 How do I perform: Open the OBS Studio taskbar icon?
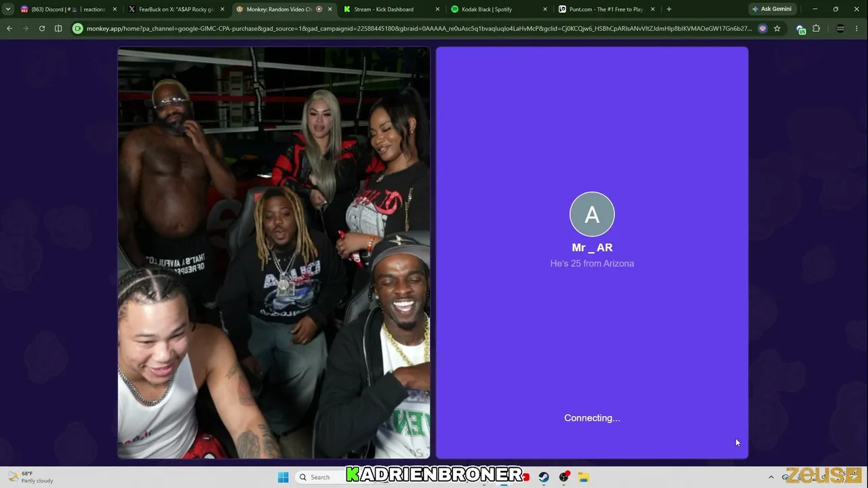pyautogui.click(x=564, y=477)
